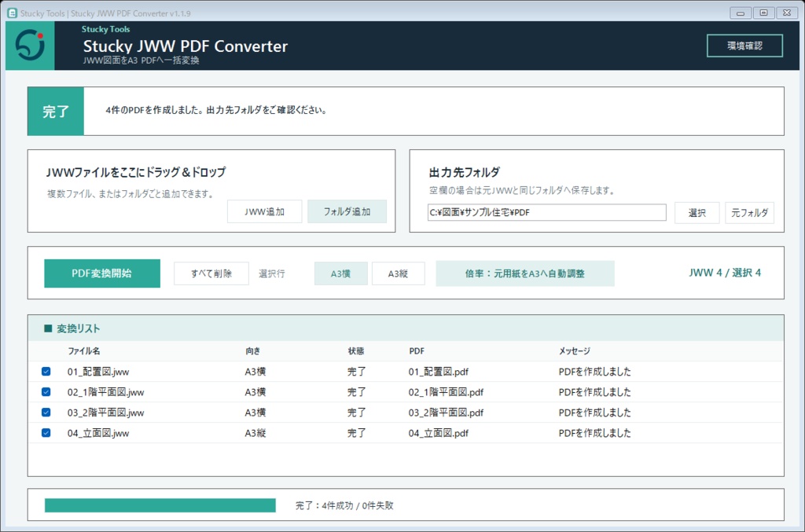Screen dimensions: 805x532
Task: Click the PDF column header
Action: 417,351
